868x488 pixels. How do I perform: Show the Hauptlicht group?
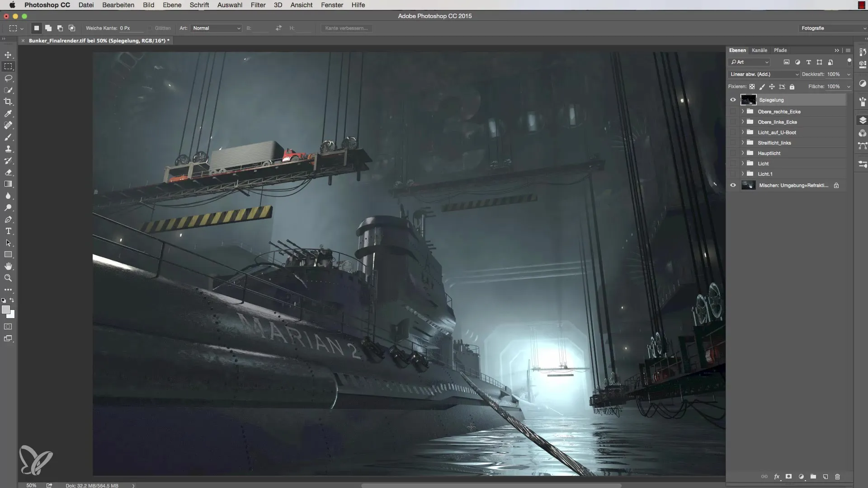(733, 153)
